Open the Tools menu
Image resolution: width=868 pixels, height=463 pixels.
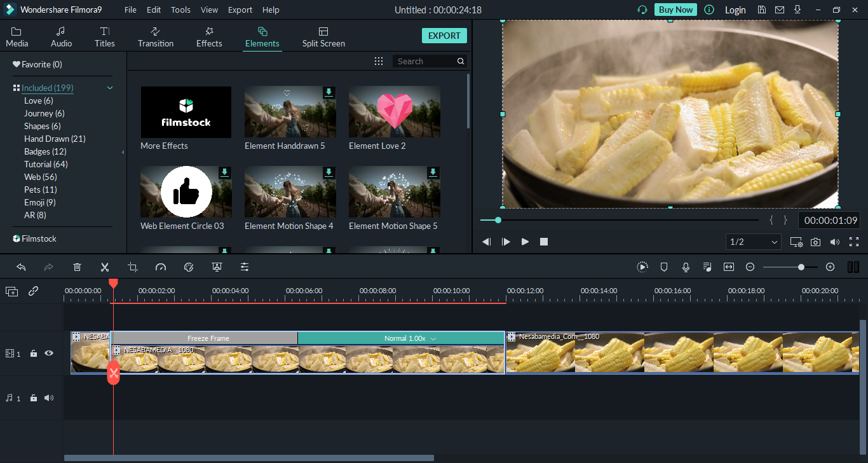pyautogui.click(x=180, y=10)
